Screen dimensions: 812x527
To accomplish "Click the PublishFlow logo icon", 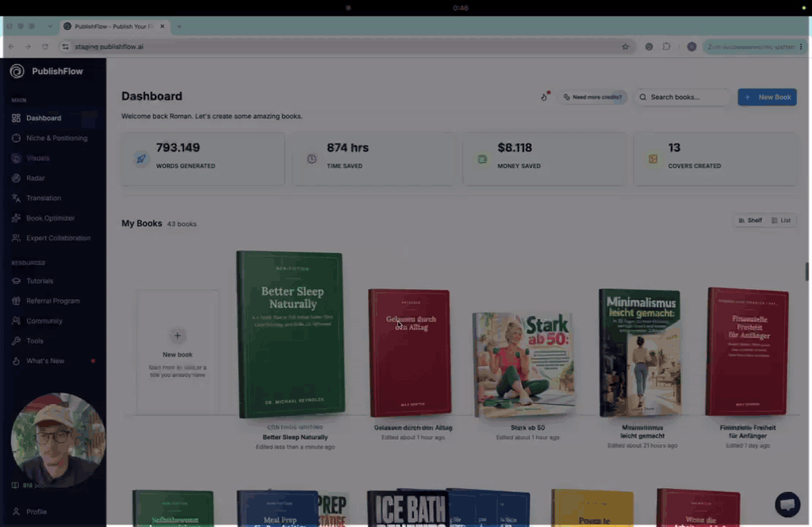I will pos(17,71).
